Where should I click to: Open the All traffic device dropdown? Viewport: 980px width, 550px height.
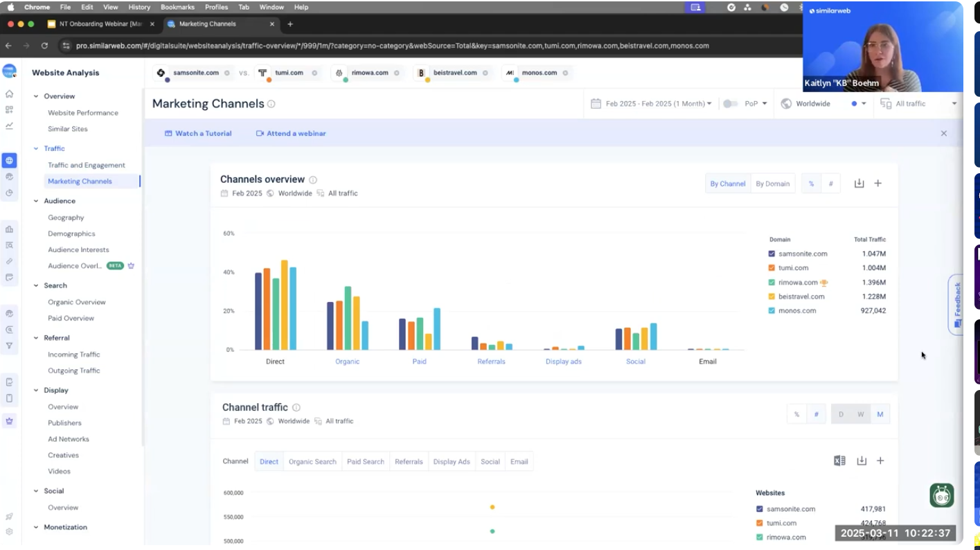[918, 104]
